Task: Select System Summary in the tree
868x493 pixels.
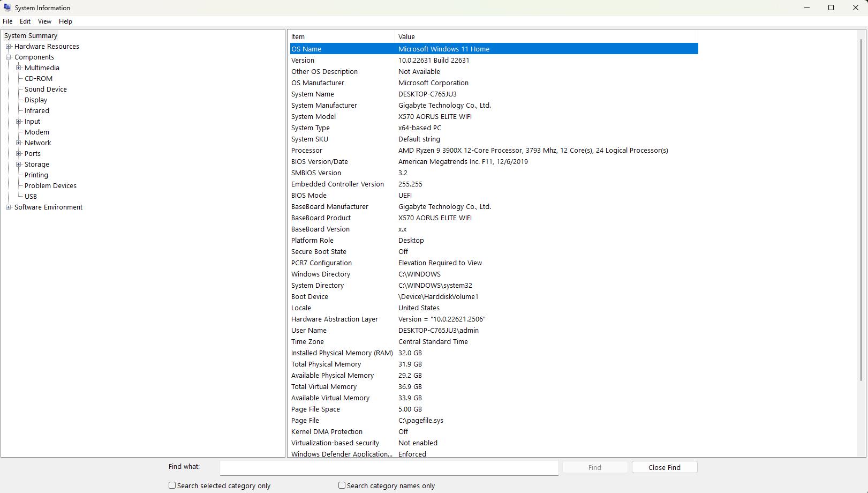Action: pyautogui.click(x=31, y=36)
